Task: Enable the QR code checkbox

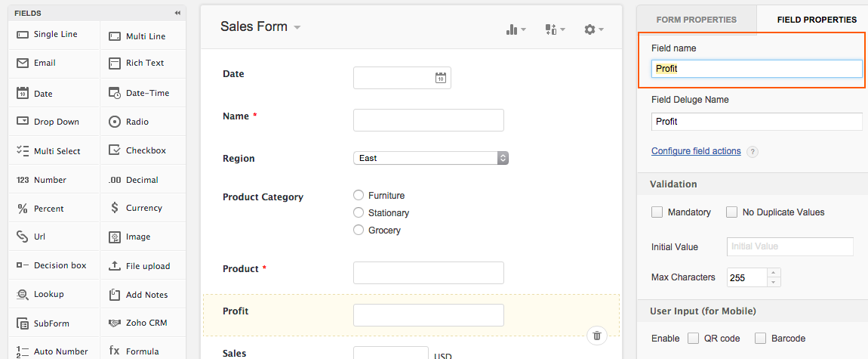Action: [693, 339]
